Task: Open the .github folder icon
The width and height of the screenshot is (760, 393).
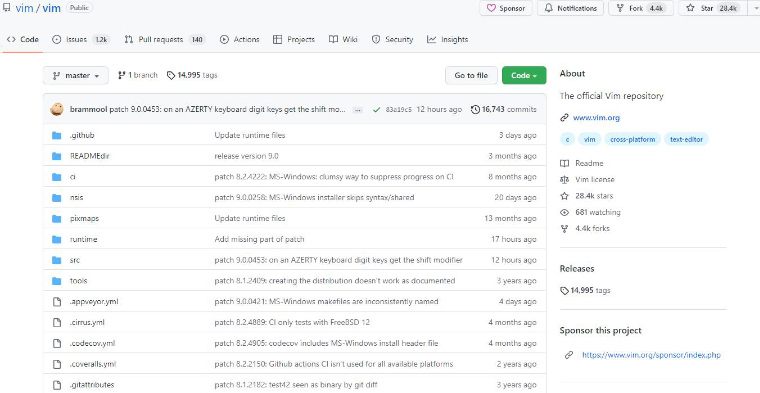Action: pos(57,135)
